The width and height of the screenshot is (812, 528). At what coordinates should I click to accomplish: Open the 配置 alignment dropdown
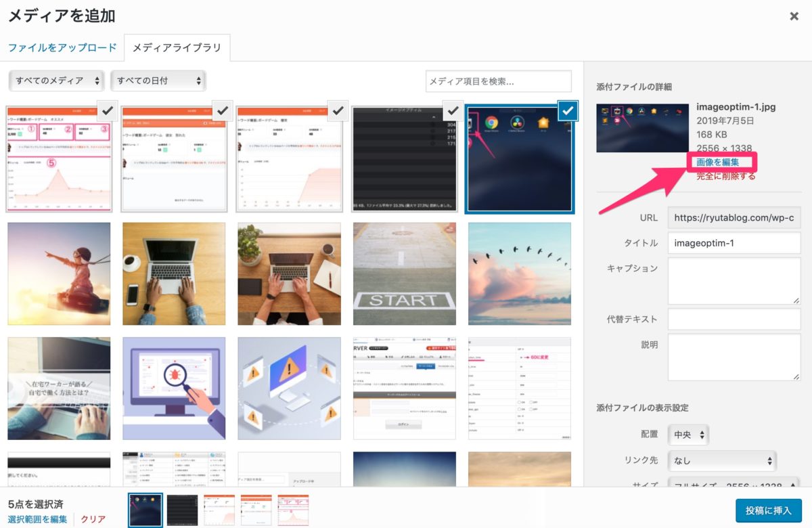[688, 435]
